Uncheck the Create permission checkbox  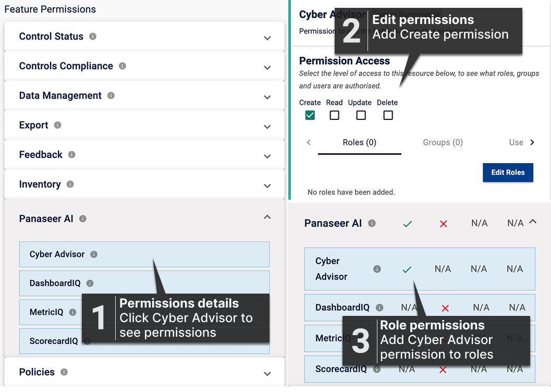point(310,115)
